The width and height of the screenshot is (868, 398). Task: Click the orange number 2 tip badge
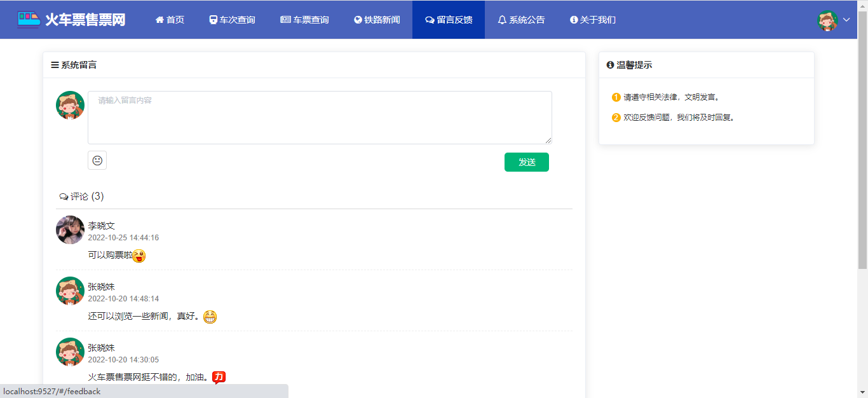click(x=616, y=118)
